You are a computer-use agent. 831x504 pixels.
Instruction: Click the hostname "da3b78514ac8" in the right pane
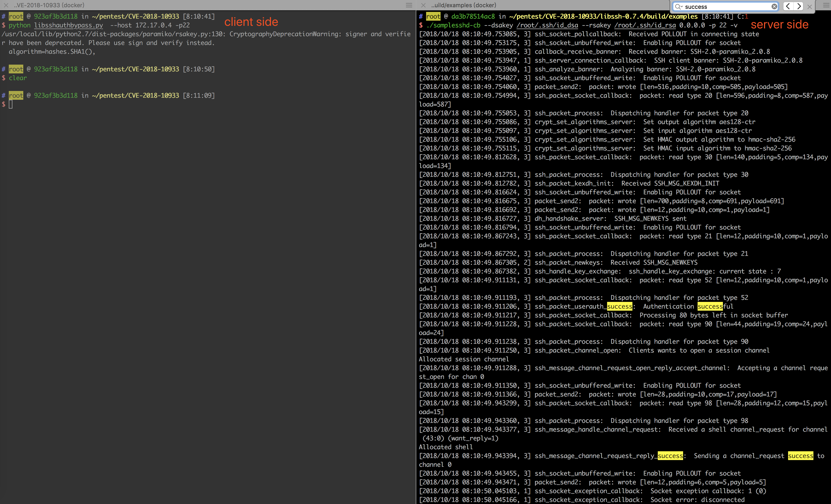(473, 17)
